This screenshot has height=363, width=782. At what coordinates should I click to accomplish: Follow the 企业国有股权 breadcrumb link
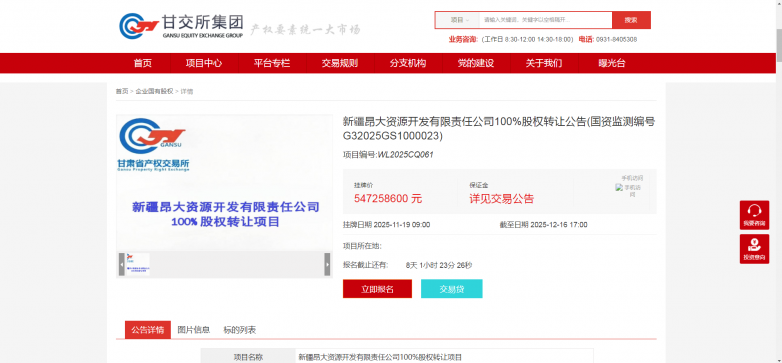[x=155, y=91]
